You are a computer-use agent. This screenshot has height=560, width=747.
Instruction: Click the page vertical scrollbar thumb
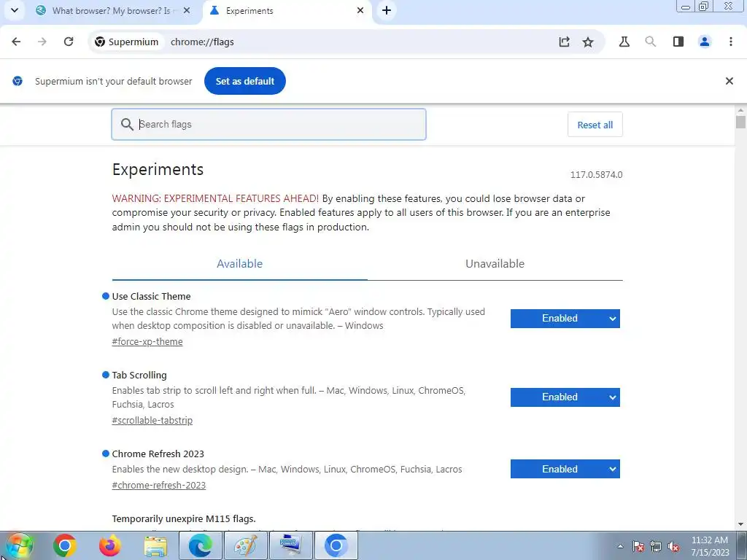click(x=740, y=122)
